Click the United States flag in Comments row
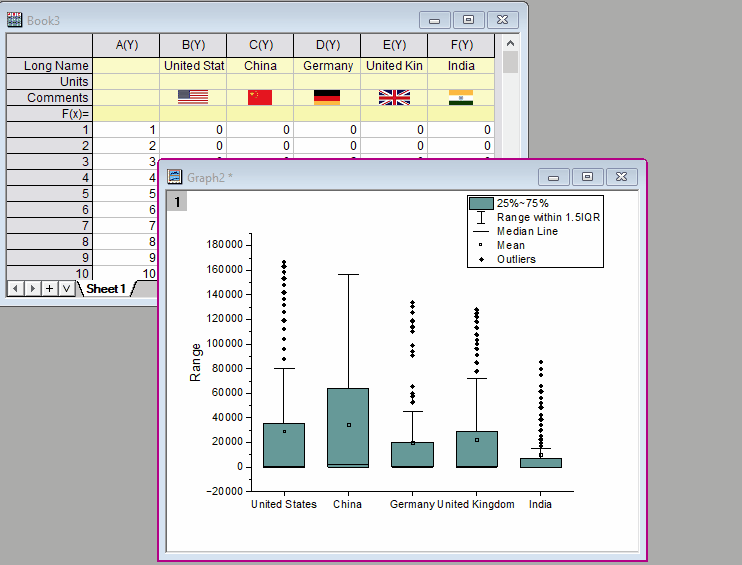The image size is (742, 565). pyautogui.click(x=192, y=97)
